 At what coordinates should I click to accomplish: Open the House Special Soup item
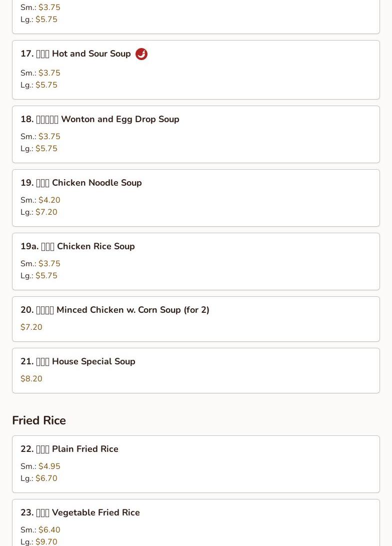pos(77,361)
